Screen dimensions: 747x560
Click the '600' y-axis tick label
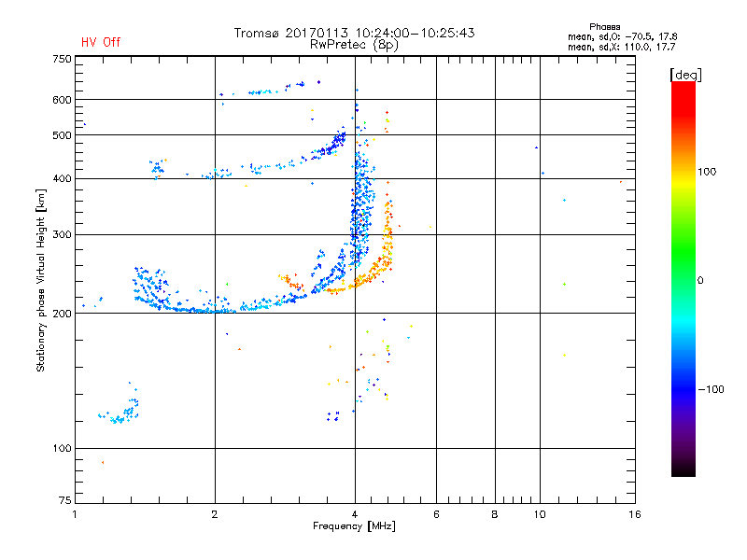[x=62, y=100]
